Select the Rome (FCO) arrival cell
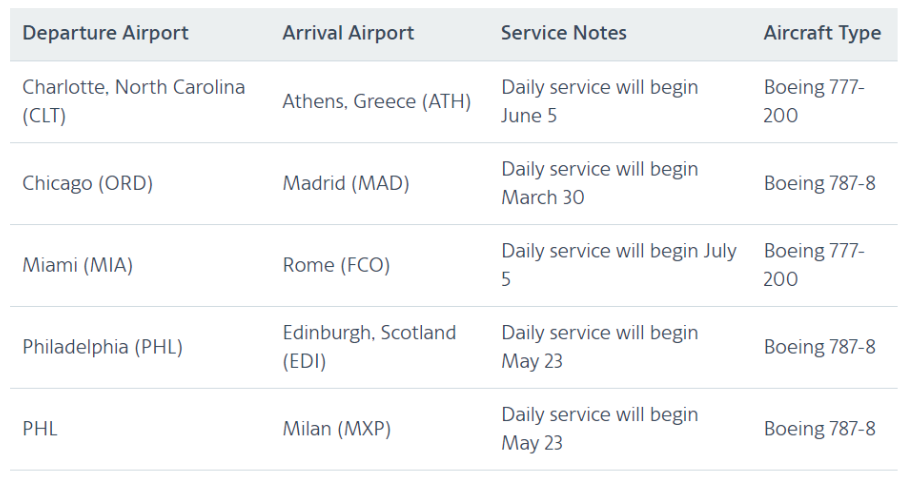This screenshot has height=478, width=907. (336, 265)
